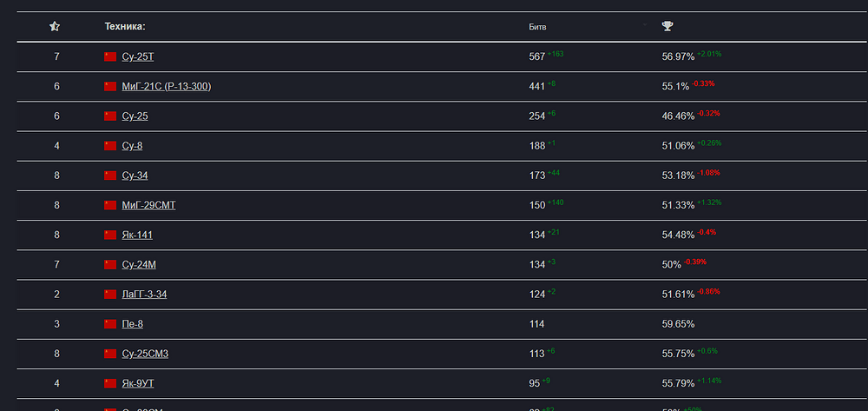Viewport: 868px width, 411px height.
Task: Open the МиГ-21С (Р-13-300) link
Action: (166, 86)
